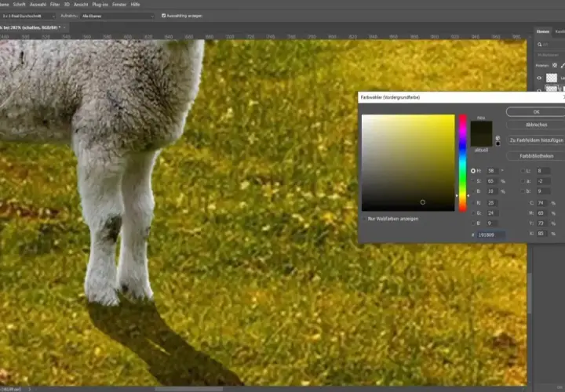
Task: Enable Nur Webfarben anzeigen checkbox
Action: tap(364, 219)
